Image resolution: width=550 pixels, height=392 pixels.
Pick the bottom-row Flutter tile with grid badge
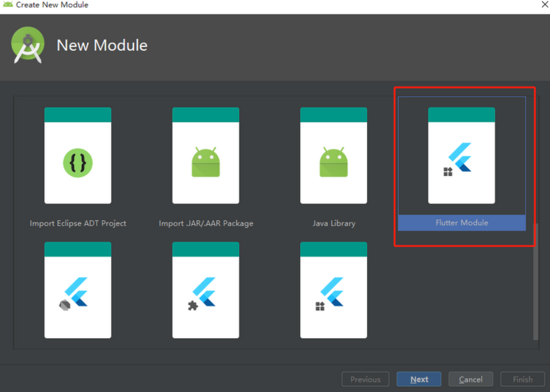tap(334, 290)
